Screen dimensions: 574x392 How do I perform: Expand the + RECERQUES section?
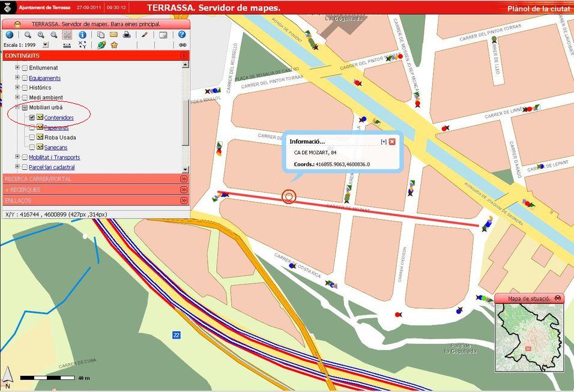(184, 190)
